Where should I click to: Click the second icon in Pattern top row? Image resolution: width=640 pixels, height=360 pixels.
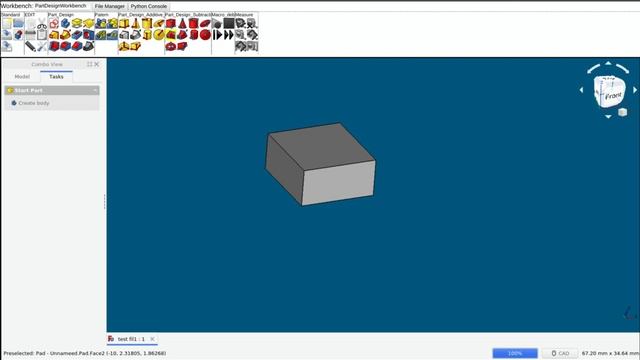click(112, 23)
